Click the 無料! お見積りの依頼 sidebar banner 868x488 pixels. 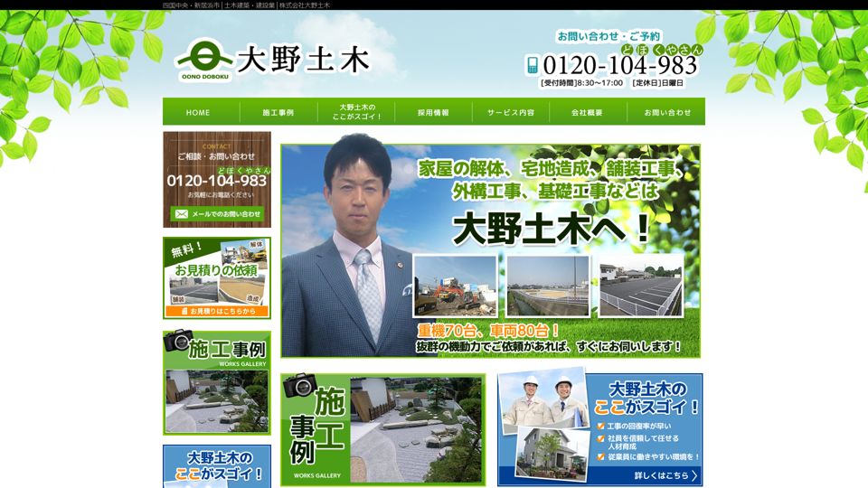coord(217,270)
